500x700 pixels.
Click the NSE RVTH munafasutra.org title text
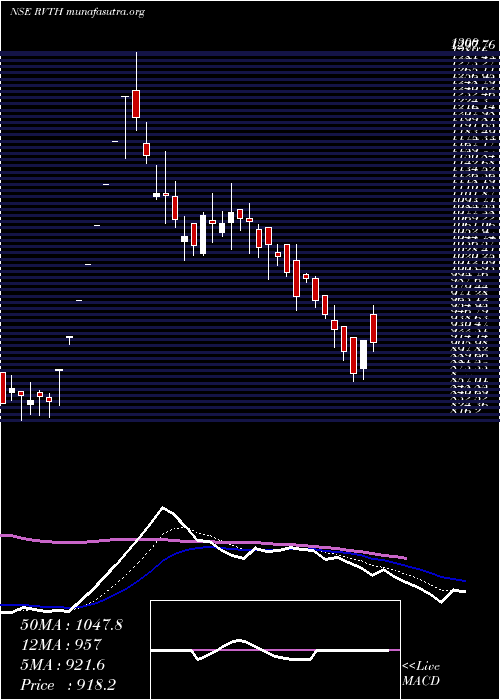pyautogui.click(x=77, y=12)
